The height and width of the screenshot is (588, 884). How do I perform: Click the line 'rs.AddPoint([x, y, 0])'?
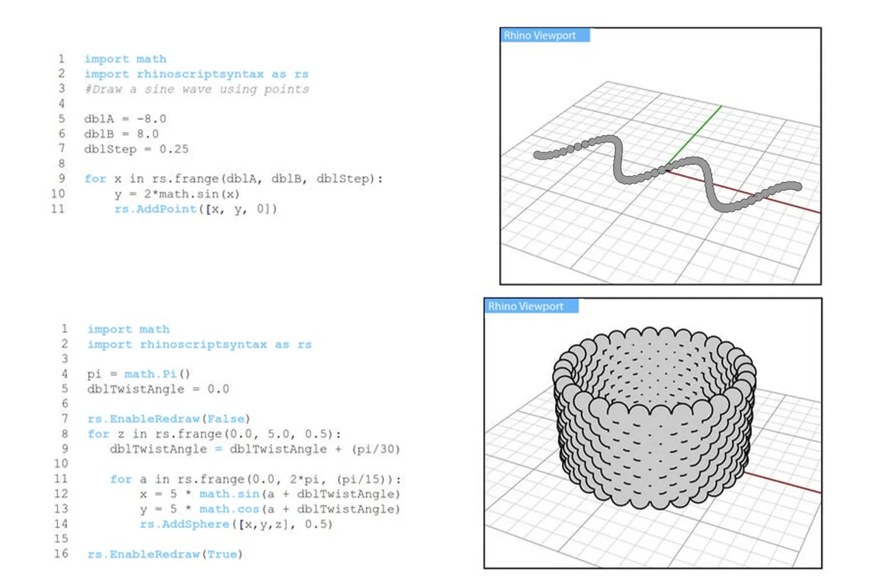click(196, 209)
